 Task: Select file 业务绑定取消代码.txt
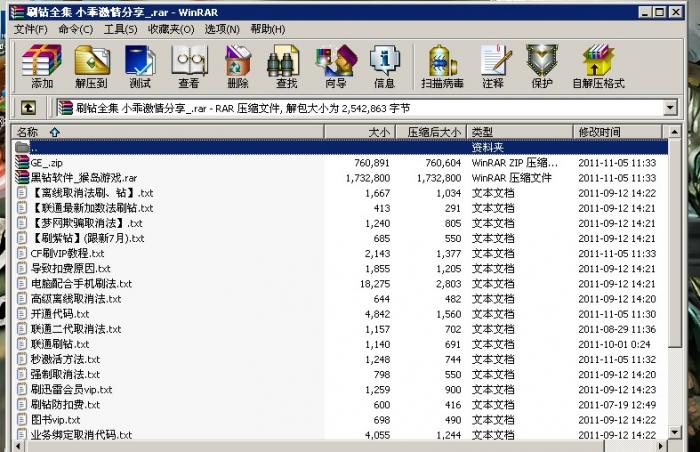point(81,435)
